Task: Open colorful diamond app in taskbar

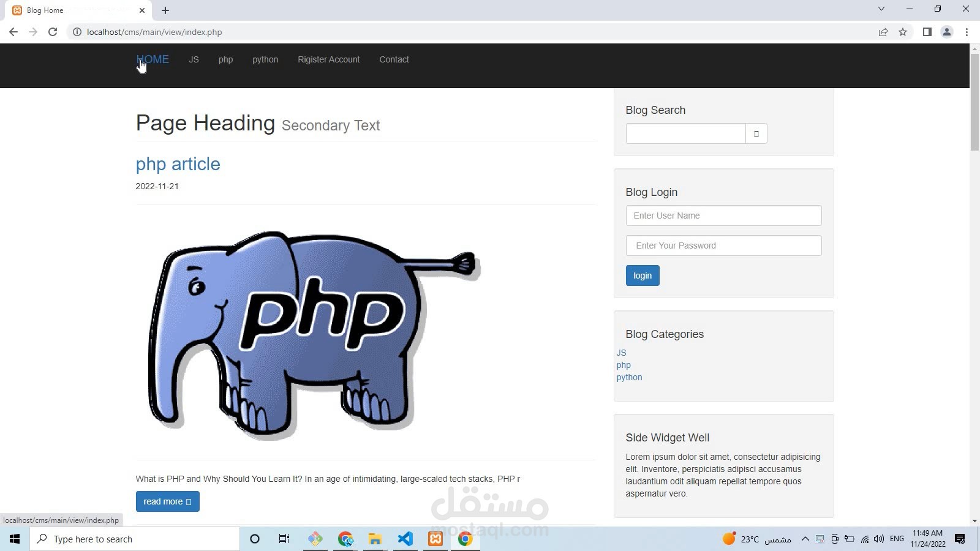Action: 315,539
